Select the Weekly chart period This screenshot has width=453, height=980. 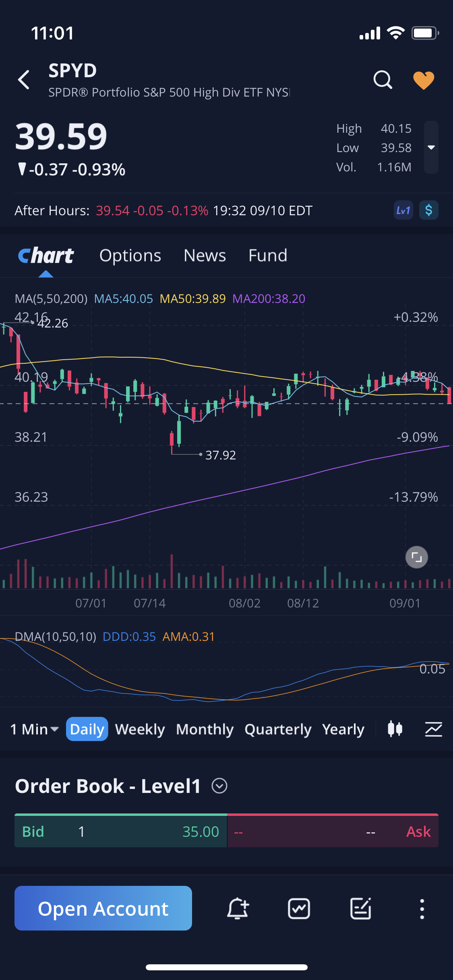[140, 729]
